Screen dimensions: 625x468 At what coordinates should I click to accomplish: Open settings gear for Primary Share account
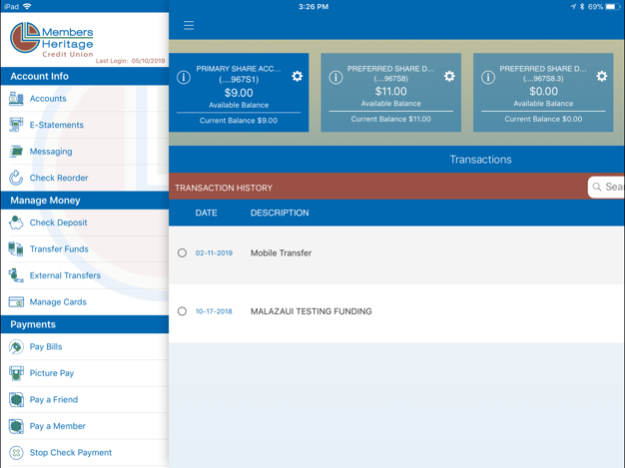[297, 76]
